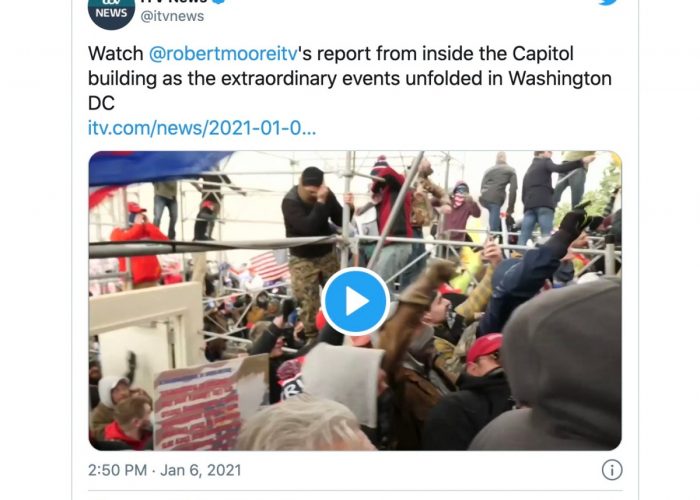Open the tweet info icon
The height and width of the screenshot is (500, 700).
click(x=612, y=470)
